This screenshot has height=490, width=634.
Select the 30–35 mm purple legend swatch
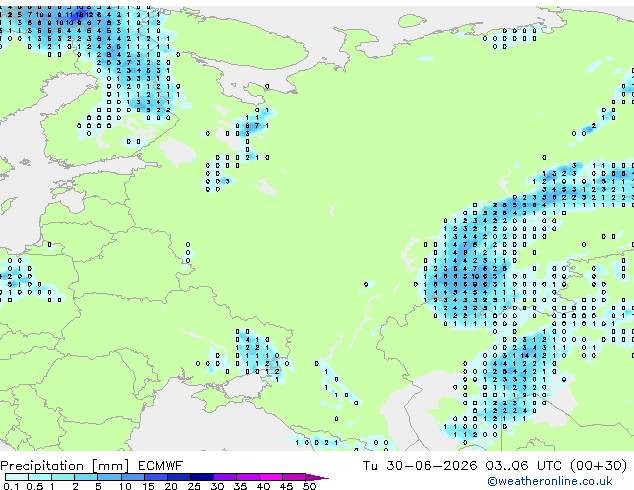[225, 477]
